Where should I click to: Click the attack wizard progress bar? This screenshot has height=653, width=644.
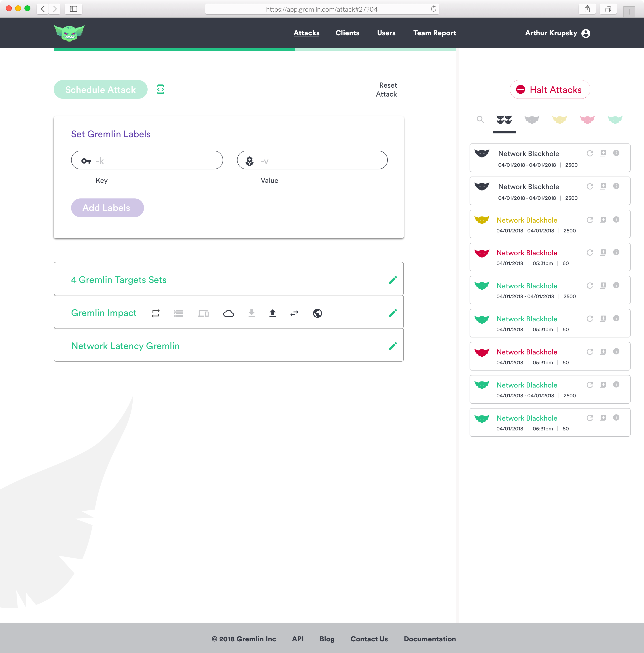click(x=255, y=50)
